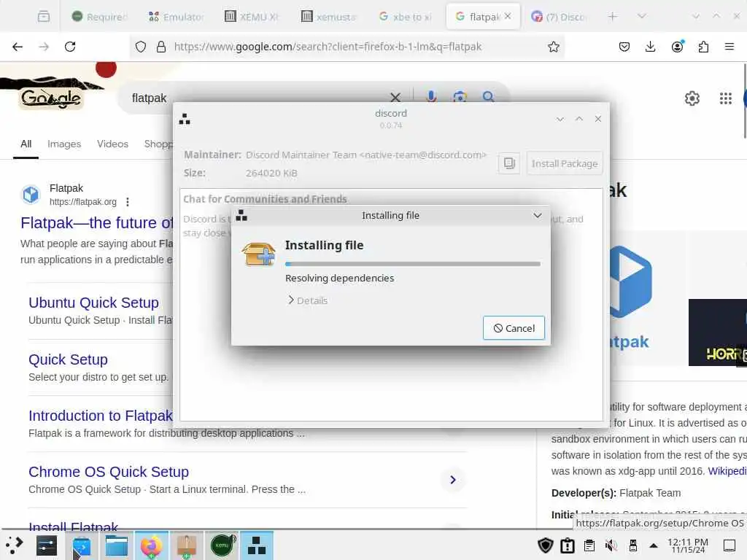Open the Dolphin file manager taskbar icon

tap(116, 545)
